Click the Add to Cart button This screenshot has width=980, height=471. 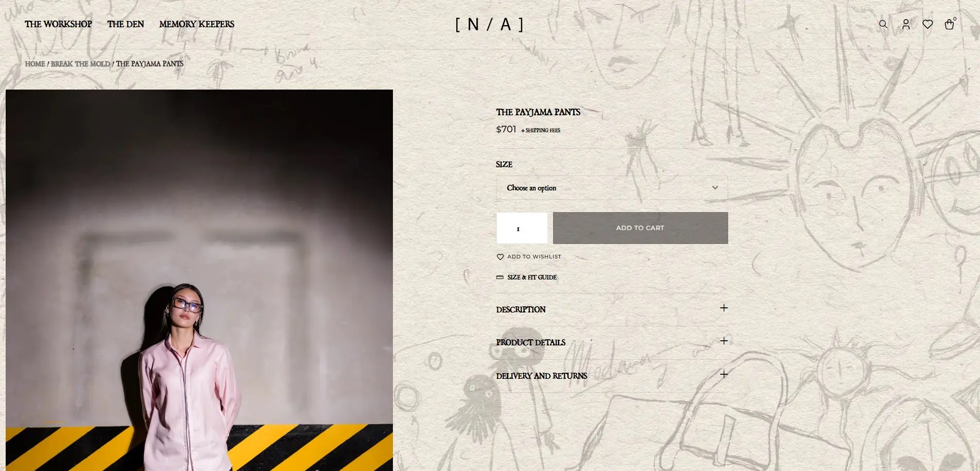[640, 228]
